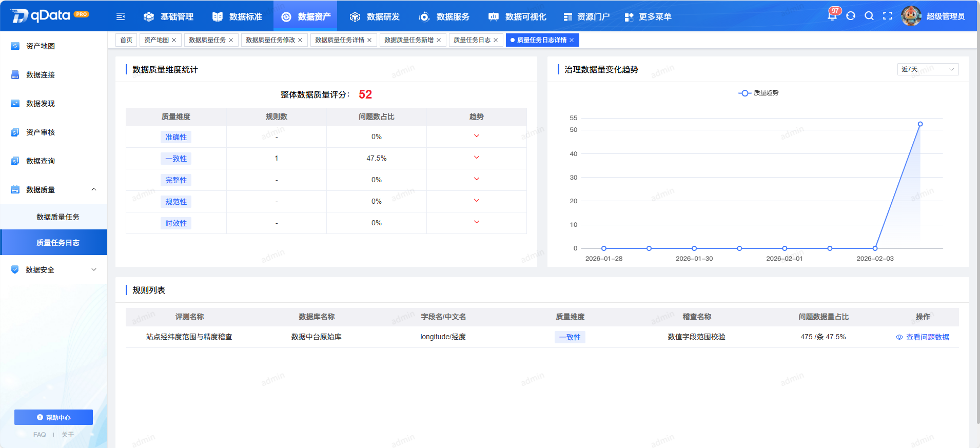Open the FAQ link
This screenshot has height=448, width=980.
point(40,435)
